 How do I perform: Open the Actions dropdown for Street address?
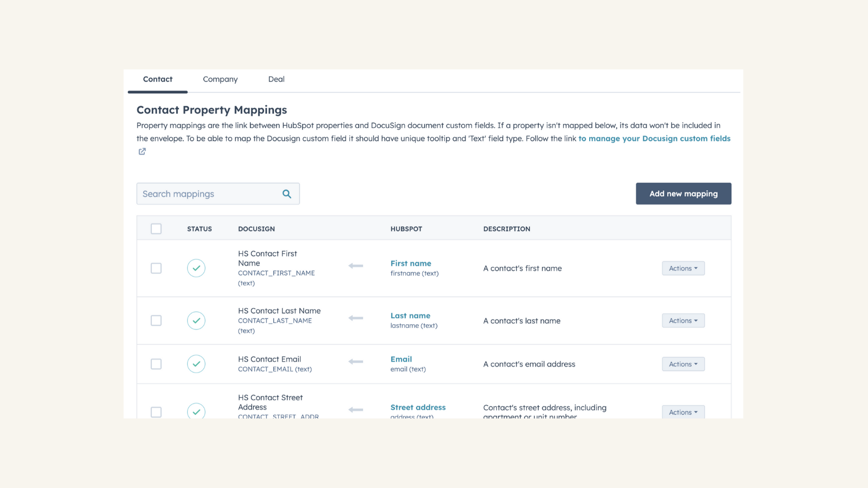pos(683,412)
